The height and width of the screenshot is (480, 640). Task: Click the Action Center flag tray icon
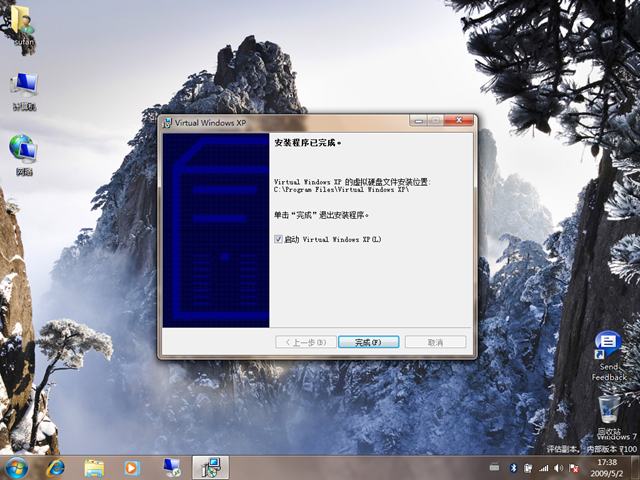coord(573,468)
